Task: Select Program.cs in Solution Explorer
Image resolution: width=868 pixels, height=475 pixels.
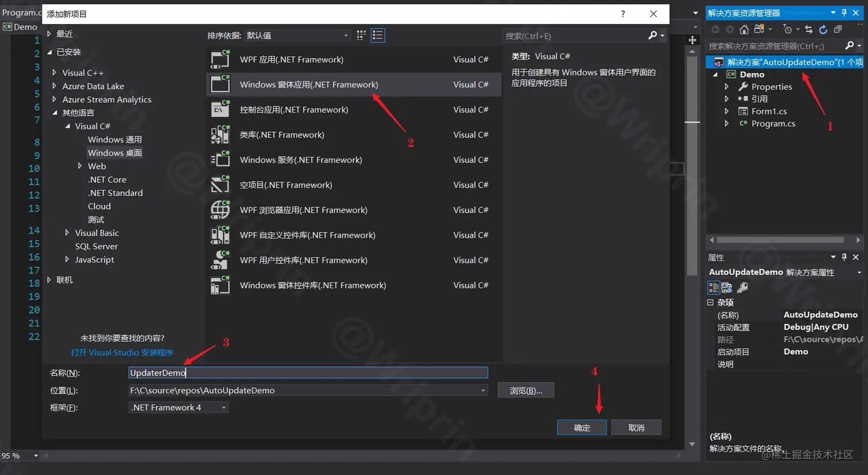Action: pyautogui.click(x=773, y=123)
